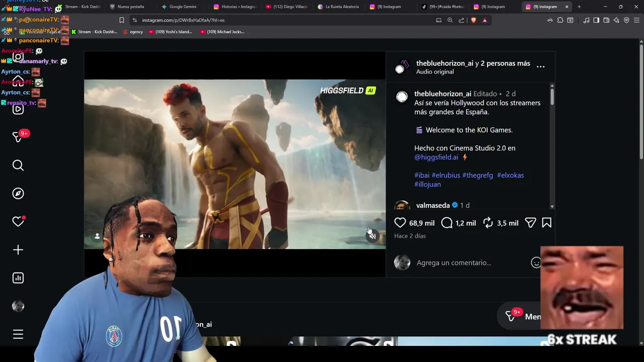Open the Brave Rewards triangle icon
Screen dimensions: 644x362
click(x=485, y=20)
